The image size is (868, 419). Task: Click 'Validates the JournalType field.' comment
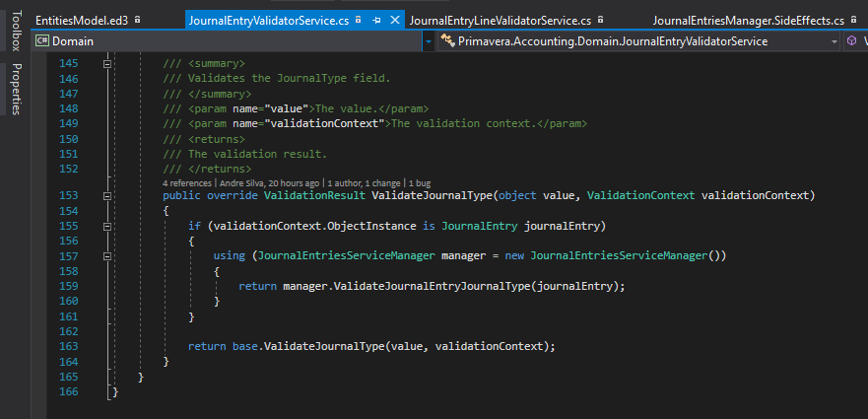click(289, 79)
